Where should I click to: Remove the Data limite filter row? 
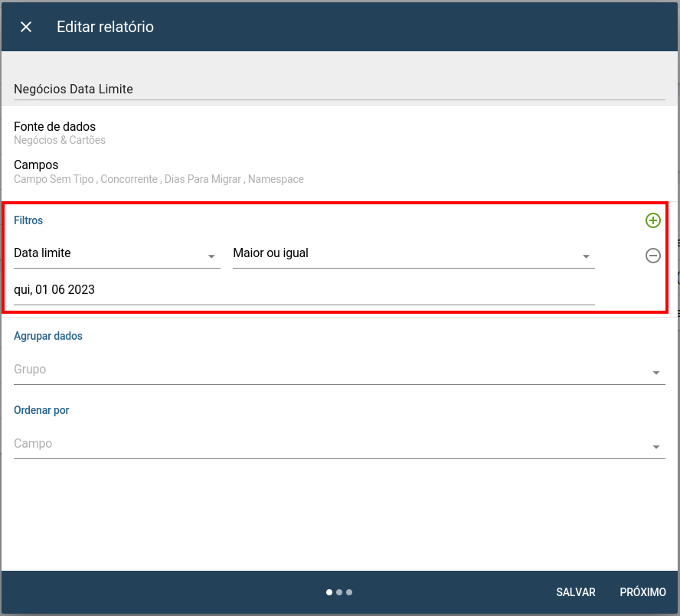[x=652, y=256]
